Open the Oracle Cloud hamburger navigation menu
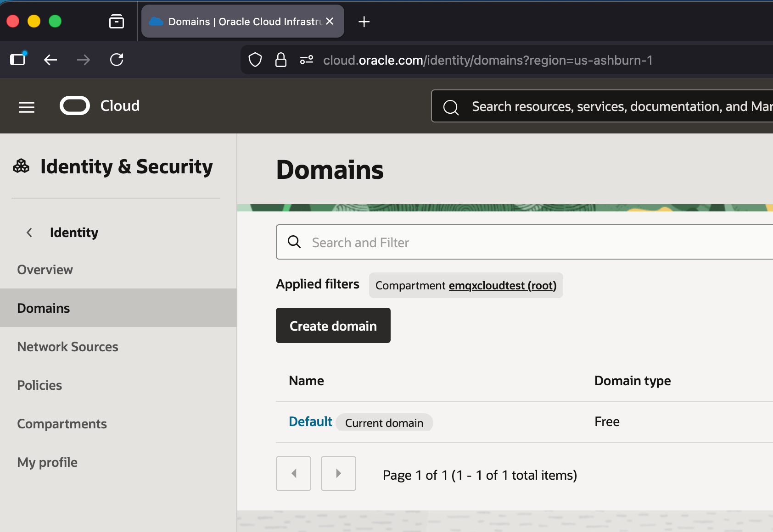The height and width of the screenshot is (532, 773). point(27,107)
